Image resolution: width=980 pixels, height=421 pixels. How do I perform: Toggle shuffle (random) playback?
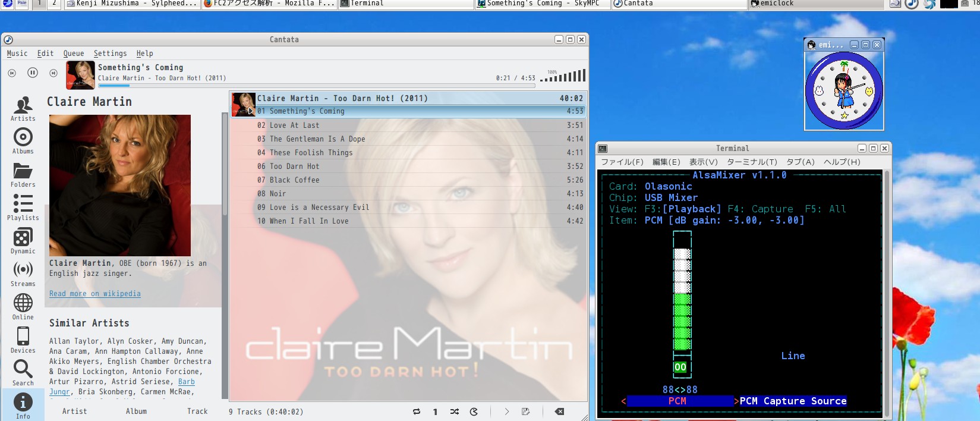pos(455,411)
